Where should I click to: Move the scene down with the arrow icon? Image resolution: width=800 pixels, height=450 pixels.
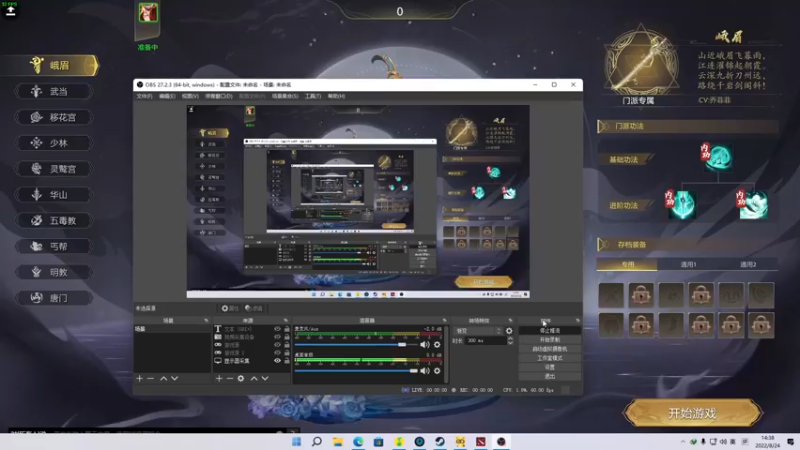point(174,379)
